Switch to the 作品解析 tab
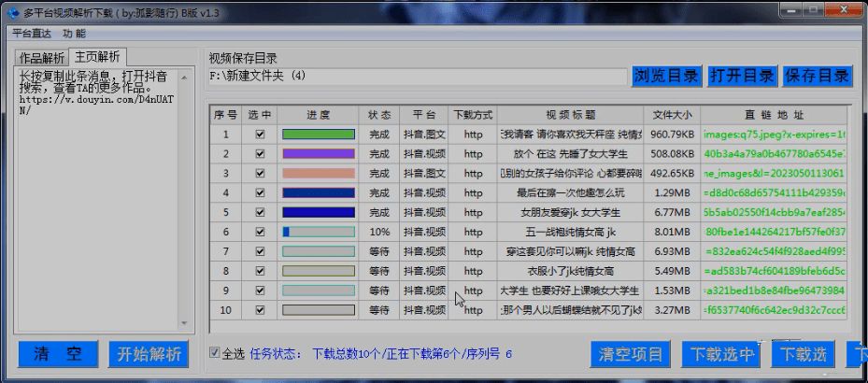 pos(42,58)
